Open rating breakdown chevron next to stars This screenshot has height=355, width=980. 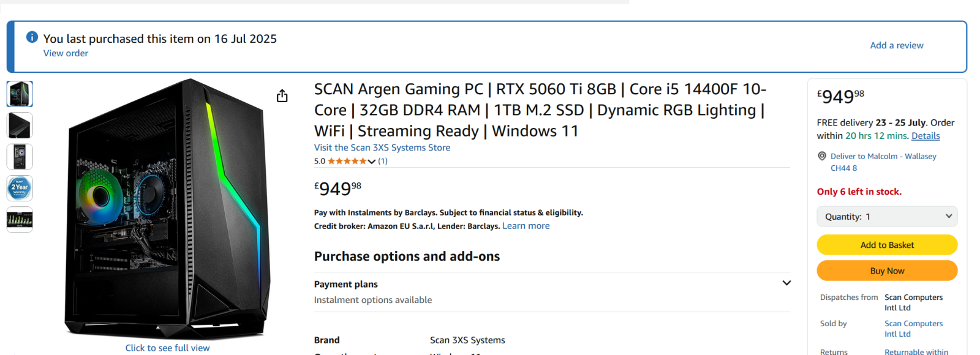point(371,162)
